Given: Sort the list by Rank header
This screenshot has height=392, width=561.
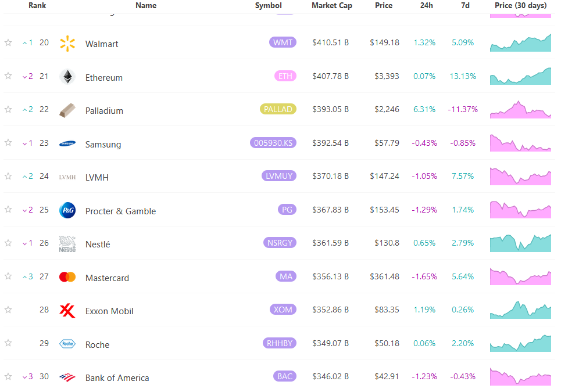Looking at the screenshot, I should tap(37, 6).
